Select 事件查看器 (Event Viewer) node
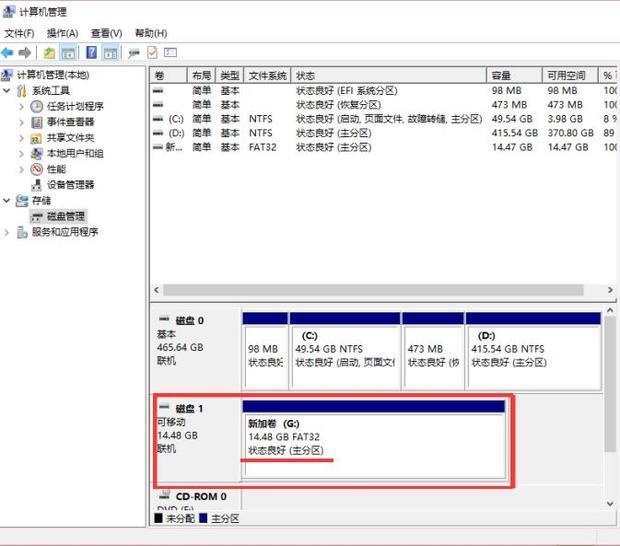Viewport: 620px width, 546px height. [70, 122]
